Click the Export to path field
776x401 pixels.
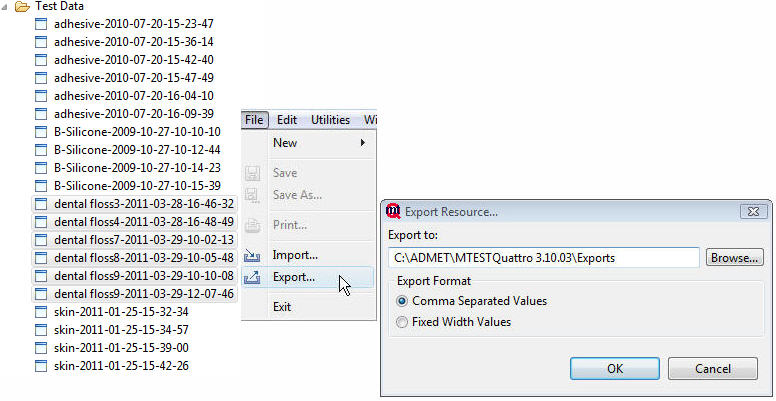point(543,258)
